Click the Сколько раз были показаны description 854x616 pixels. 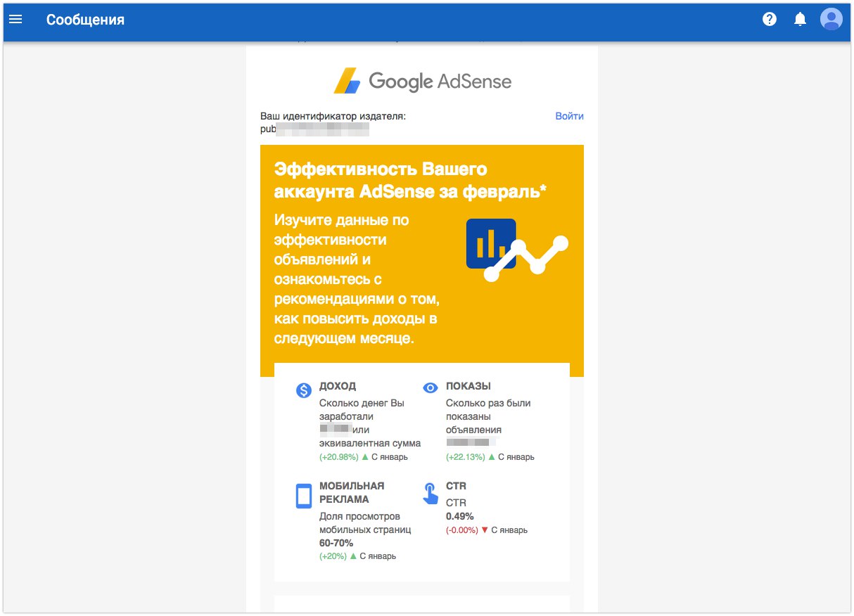(488, 416)
